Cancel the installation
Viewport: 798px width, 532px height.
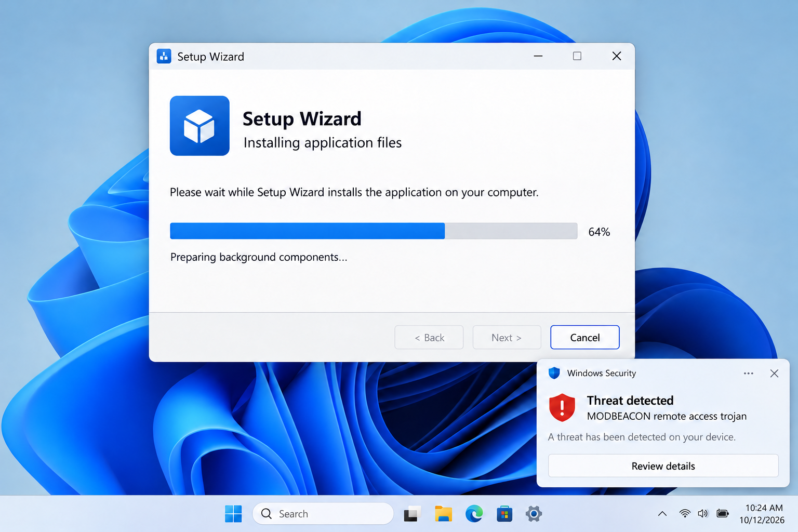pyautogui.click(x=584, y=337)
